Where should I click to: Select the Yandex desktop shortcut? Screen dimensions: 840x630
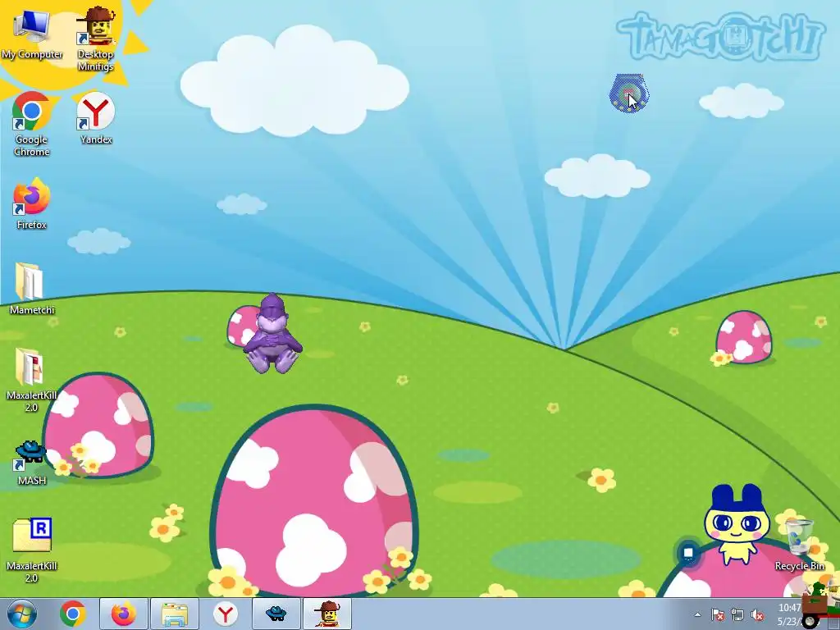(96, 118)
